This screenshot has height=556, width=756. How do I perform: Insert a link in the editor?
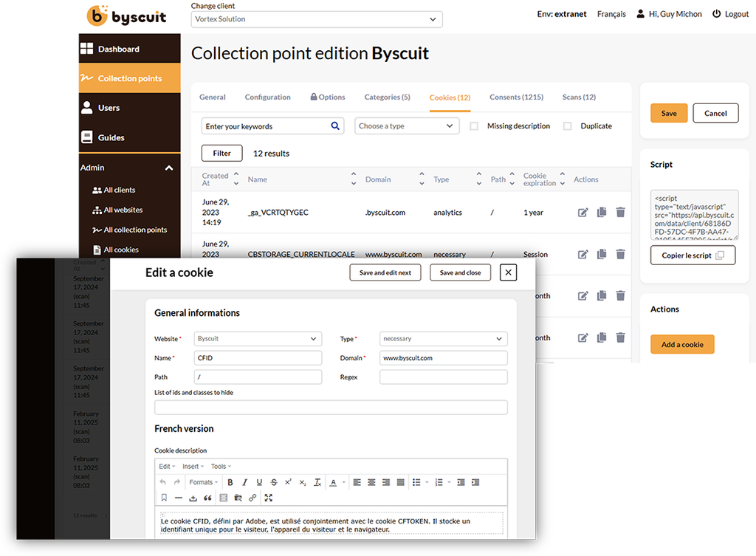point(252,498)
